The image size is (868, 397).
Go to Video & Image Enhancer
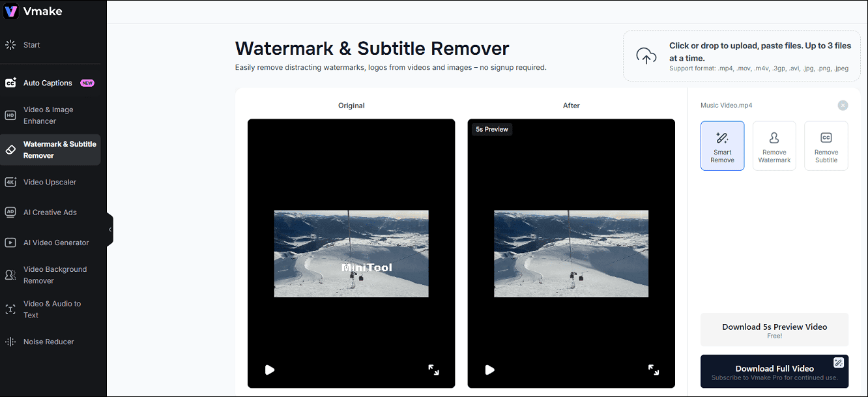(48, 115)
